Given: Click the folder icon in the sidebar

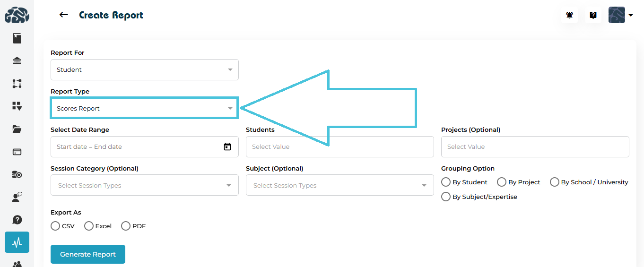Looking at the screenshot, I should click(x=17, y=129).
